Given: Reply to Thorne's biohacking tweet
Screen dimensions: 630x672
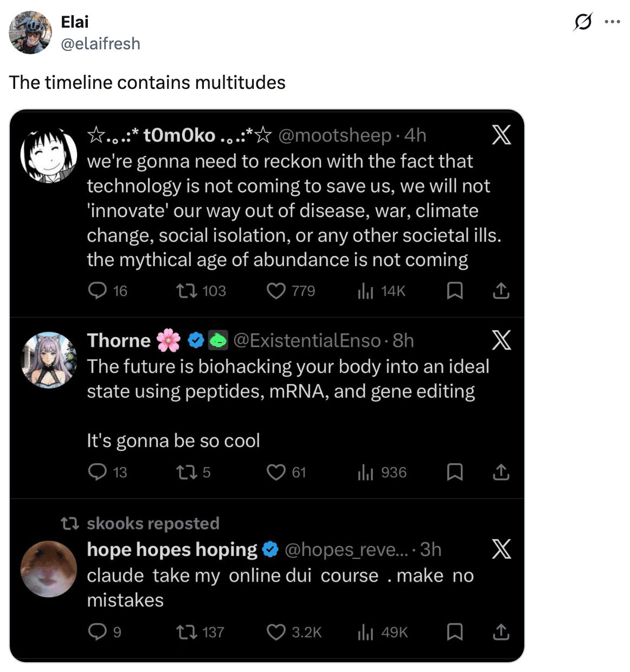Looking at the screenshot, I should 98,473.
